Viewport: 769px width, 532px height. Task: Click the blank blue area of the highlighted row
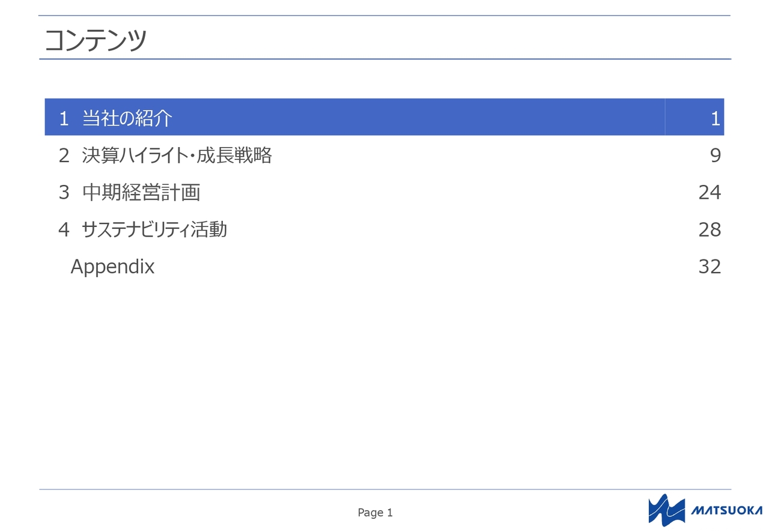tap(421, 117)
